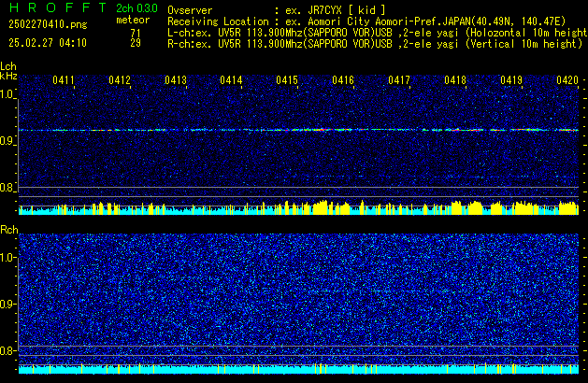588x383 pixels.
Task: Click the "Rch" channel label
Action: coord(9,230)
